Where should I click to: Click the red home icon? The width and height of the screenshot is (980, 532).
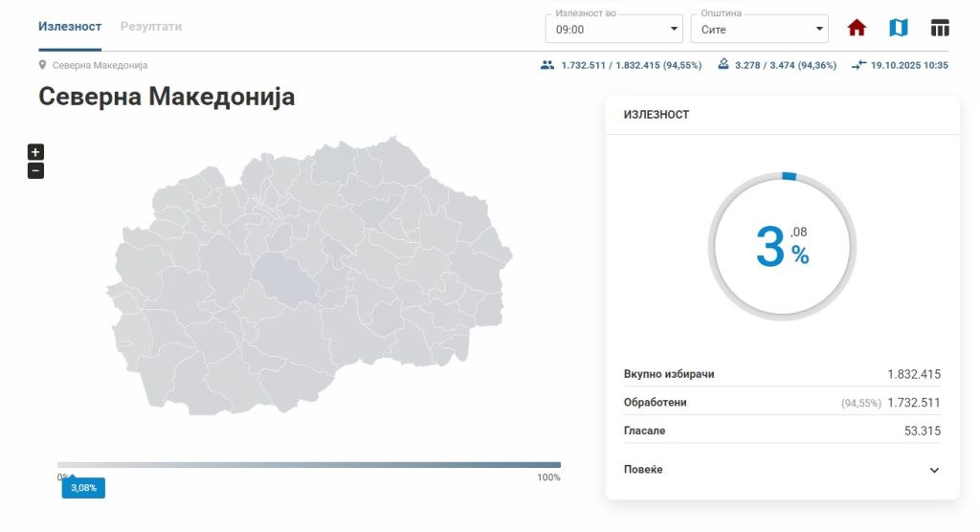tap(857, 28)
